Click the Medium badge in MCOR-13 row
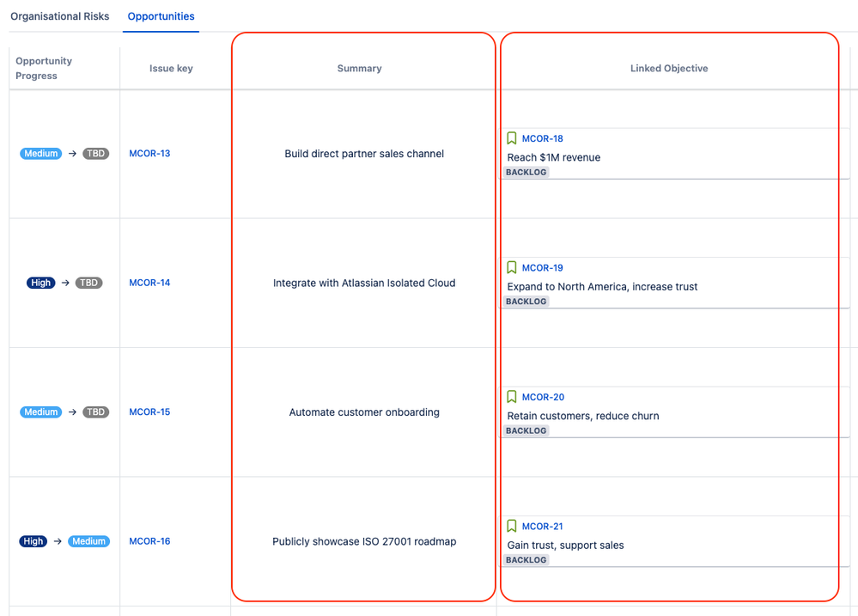Screen dimensions: 858x616 pyautogui.click(x=41, y=154)
